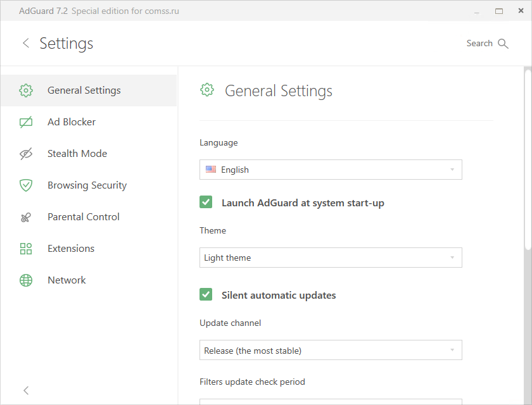Image resolution: width=532 pixels, height=405 pixels.
Task: Click the Browsing Security shield icon
Action: tap(26, 185)
